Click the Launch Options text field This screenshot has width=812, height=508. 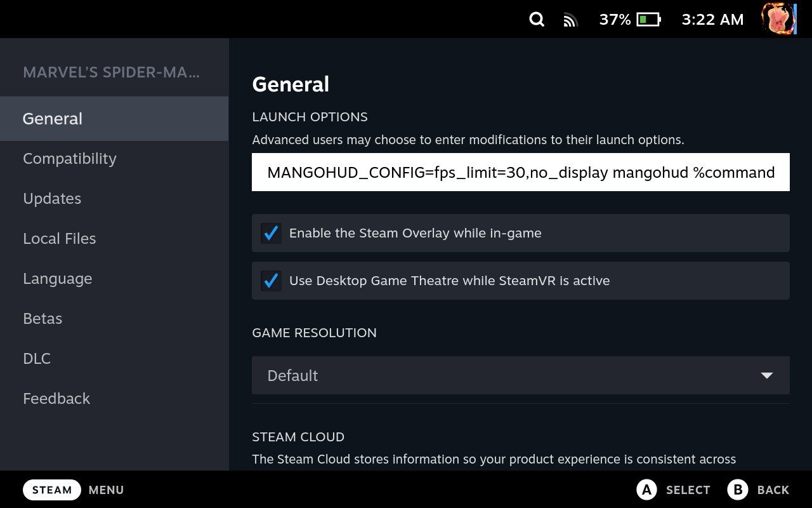point(520,172)
